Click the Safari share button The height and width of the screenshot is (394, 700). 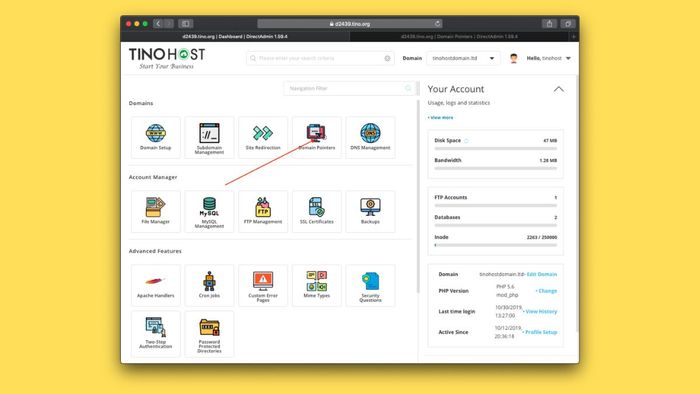click(550, 24)
